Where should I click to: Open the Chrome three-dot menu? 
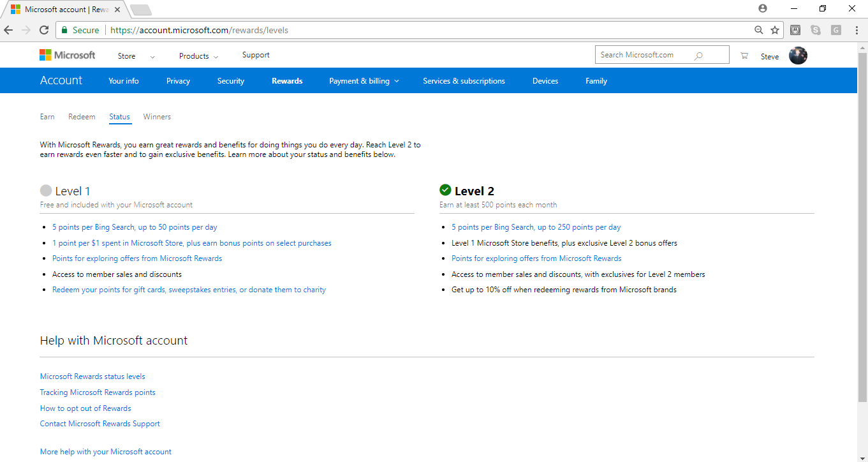pos(857,30)
